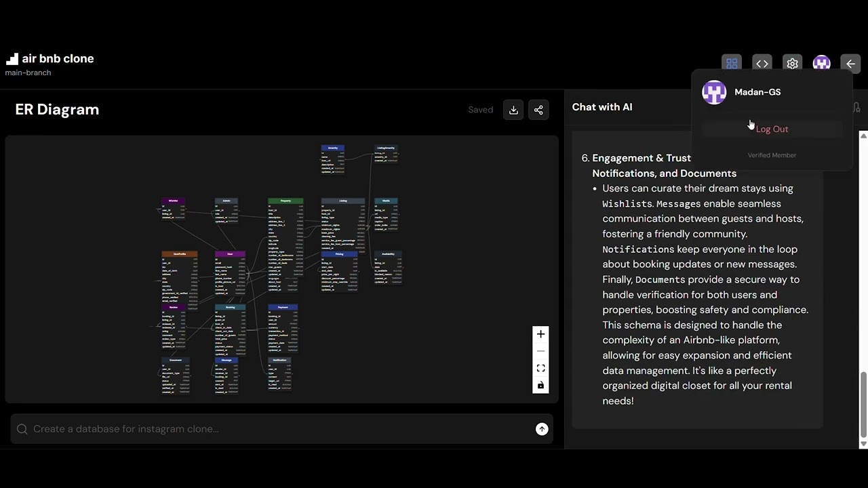Toggle diagram lock interactivity
The height and width of the screenshot is (488, 868).
tap(540, 385)
